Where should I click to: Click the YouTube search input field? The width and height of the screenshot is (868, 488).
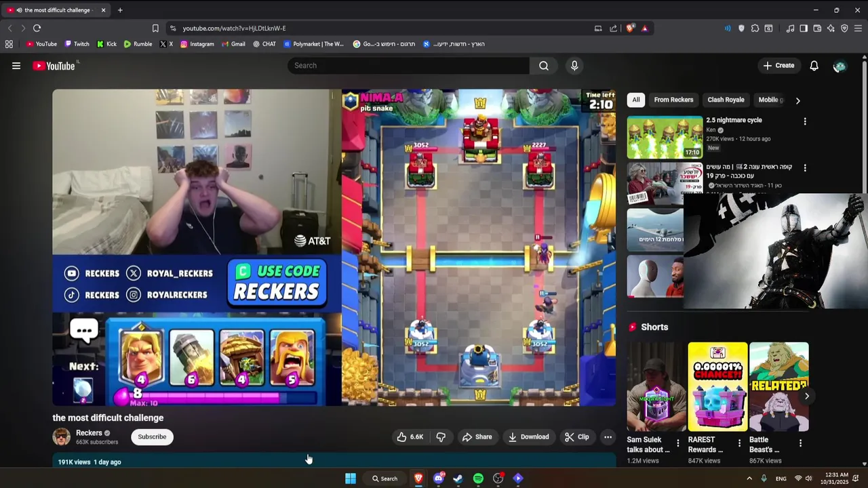pos(409,66)
